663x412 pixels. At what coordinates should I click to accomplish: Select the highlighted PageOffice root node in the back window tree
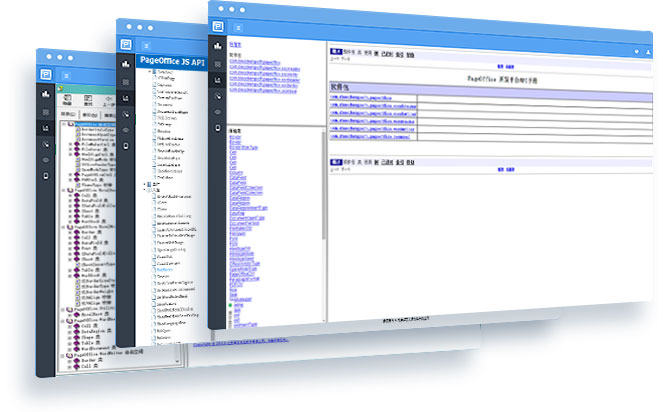pyautogui.click(x=95, y=125)
